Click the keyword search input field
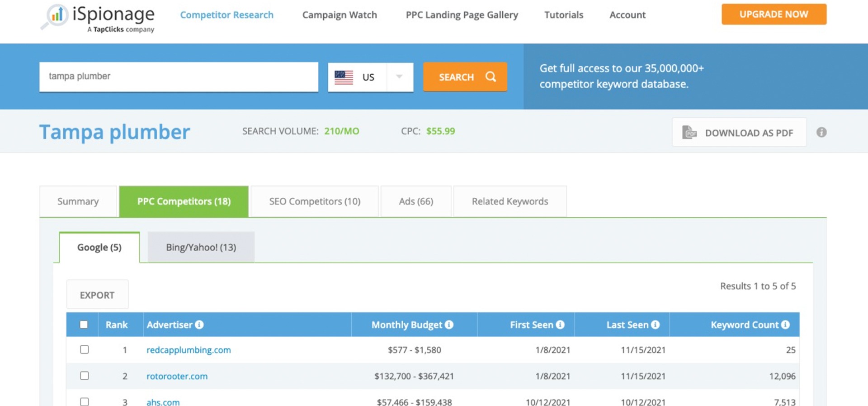The image size is (868, 406). tap(179, 76)
